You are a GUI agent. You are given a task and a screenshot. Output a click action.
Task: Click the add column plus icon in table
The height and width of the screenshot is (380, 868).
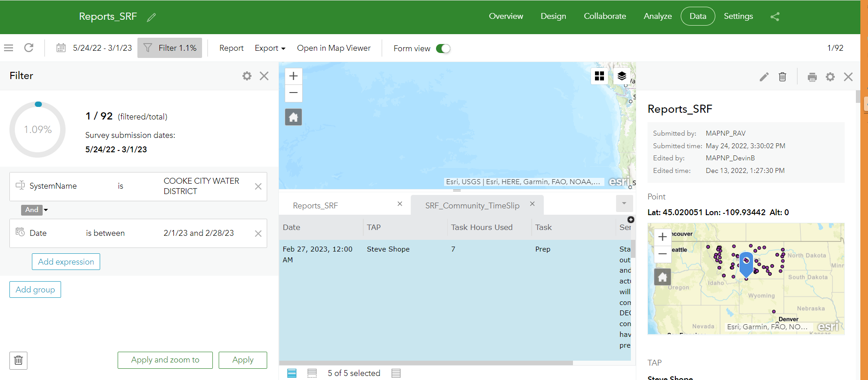coord(631,220)
